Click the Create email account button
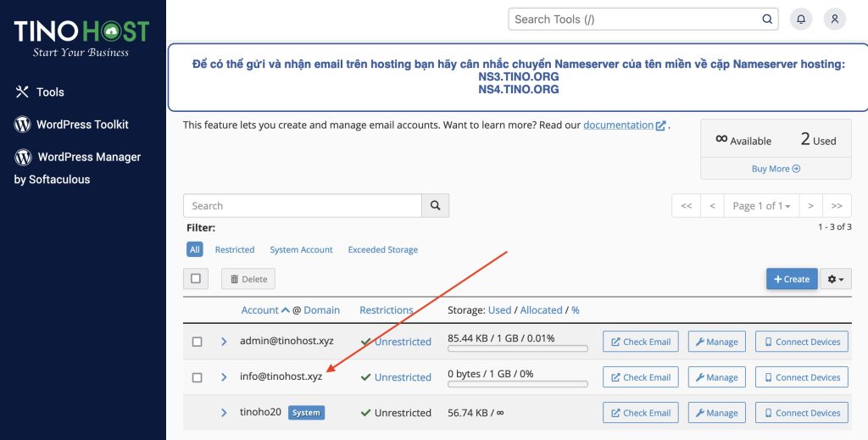The width and height of the screenshot is (868, 440). 792,279
